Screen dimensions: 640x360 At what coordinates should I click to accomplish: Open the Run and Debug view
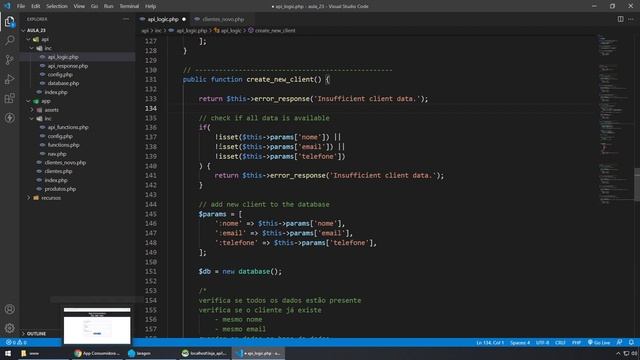pyautogui.click(x=9, y=79)
